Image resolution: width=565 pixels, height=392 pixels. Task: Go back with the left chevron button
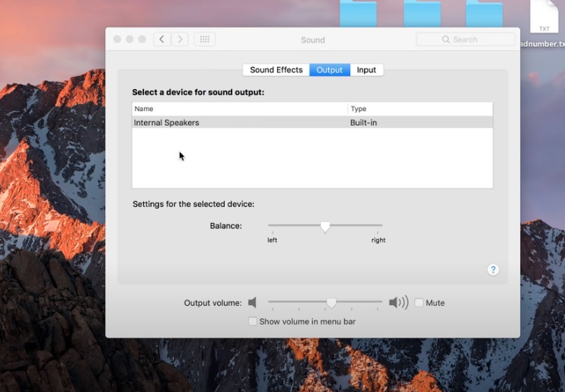[x=162, y=40]
